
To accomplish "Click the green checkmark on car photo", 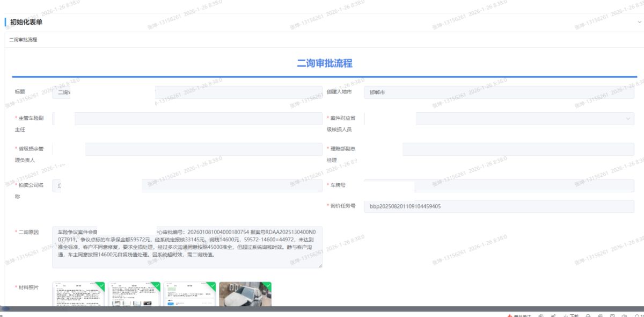I will 267,285.
